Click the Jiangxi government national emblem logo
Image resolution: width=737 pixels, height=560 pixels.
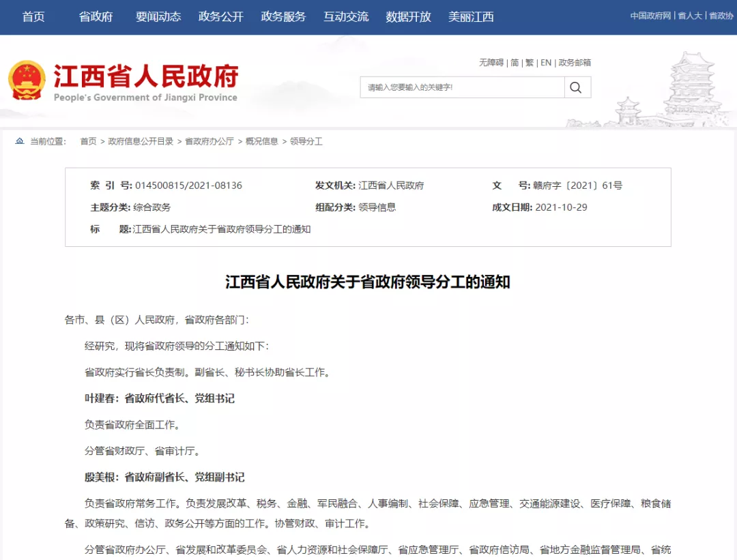click(29, 80)
